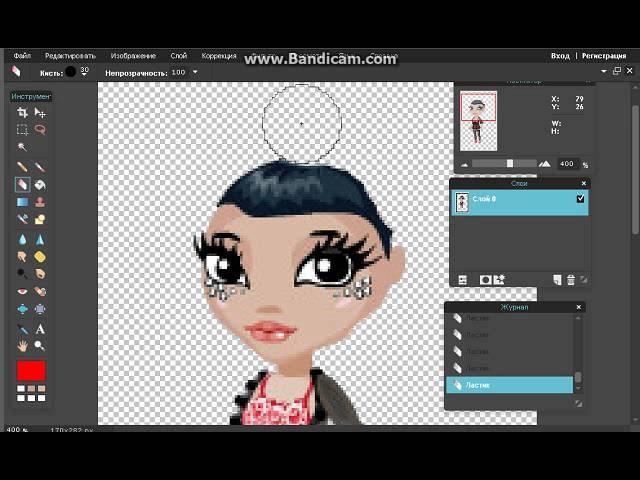Select the Bloat tool
The image size is (640, 480).
coord(22,309)
